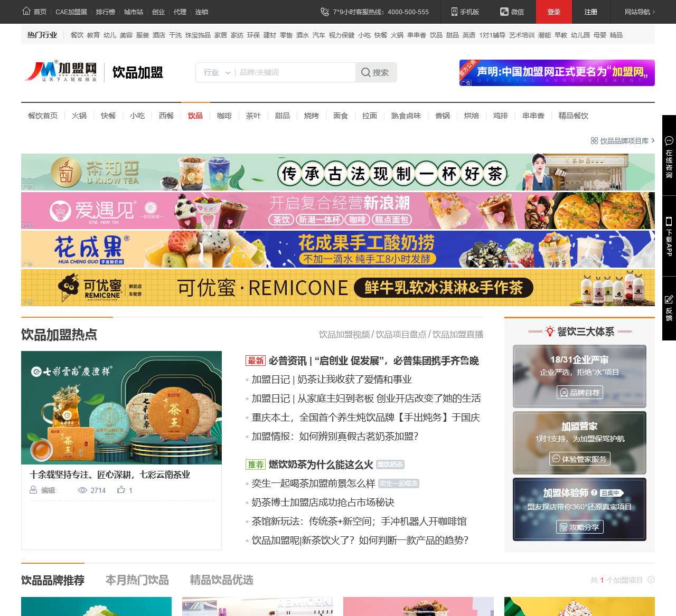Select the 串串香 category tab
The height and width of the screenshot is (616, 676).
(x=533, y=116)
